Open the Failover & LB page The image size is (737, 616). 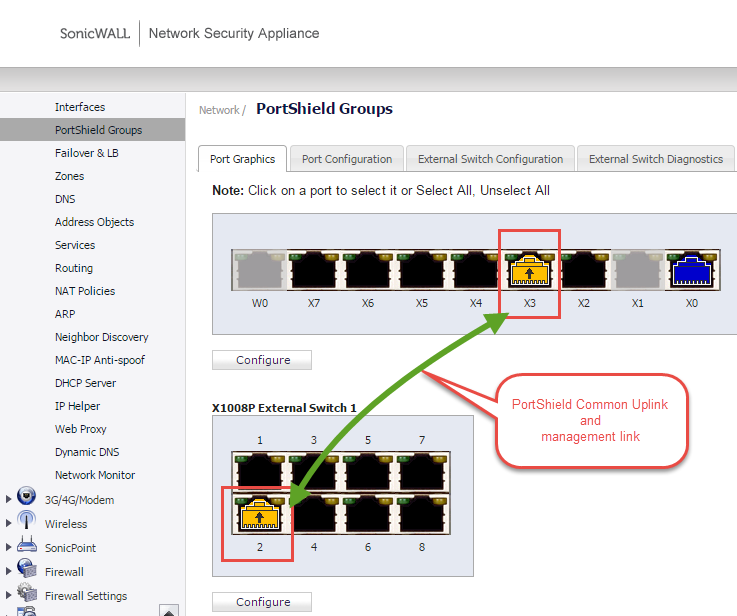point(86,153)
